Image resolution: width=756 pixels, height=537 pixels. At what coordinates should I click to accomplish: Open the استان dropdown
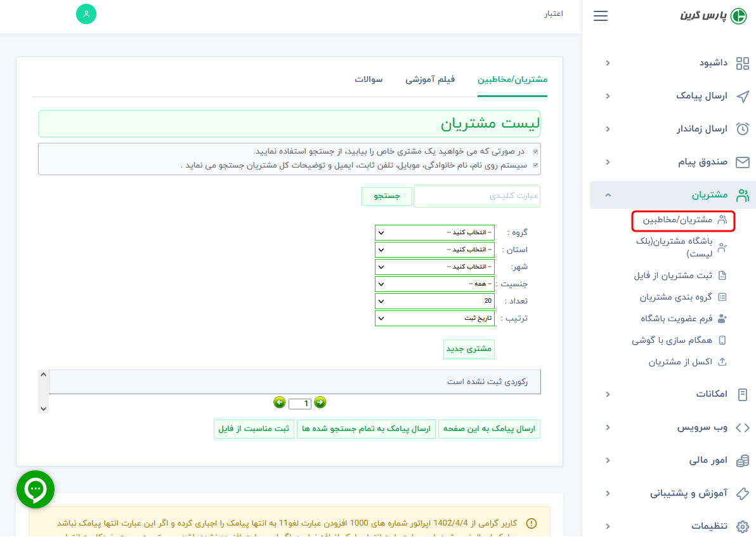coord(434,249)
